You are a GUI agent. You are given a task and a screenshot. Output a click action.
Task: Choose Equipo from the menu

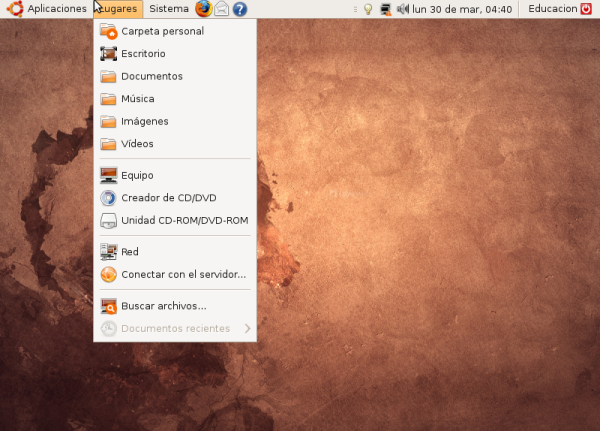click(x=137, y=175)
